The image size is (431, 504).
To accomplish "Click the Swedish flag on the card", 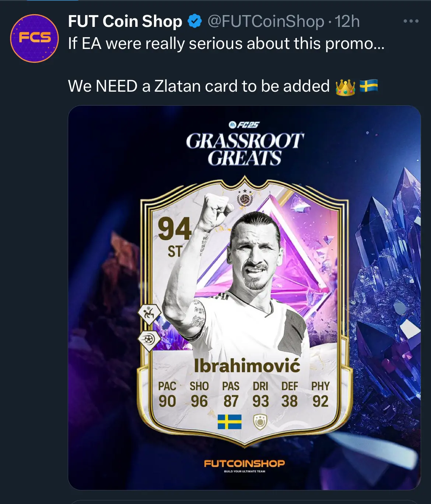I will (229, 422).
